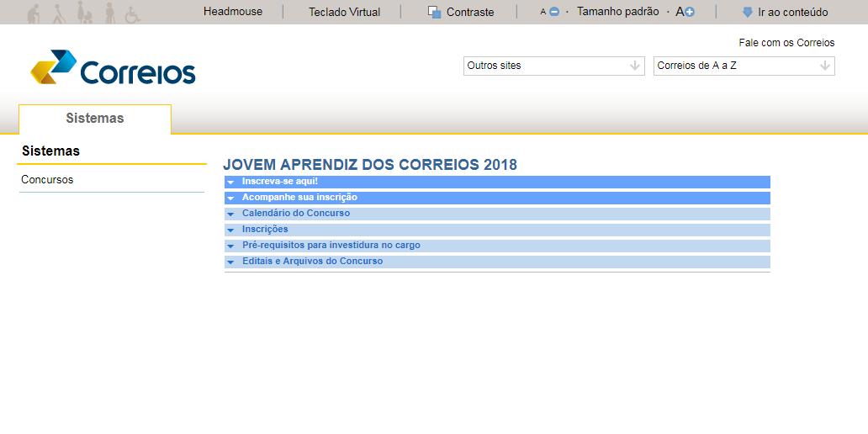
Task: Open the Correios de A a Z dropdown
Action: tap(744, 66)
